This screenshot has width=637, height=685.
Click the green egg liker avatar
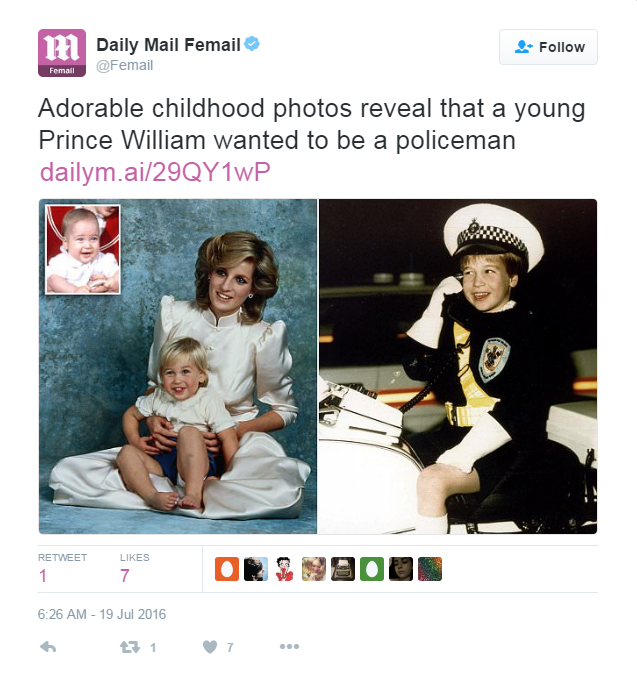tap(372, 569)
